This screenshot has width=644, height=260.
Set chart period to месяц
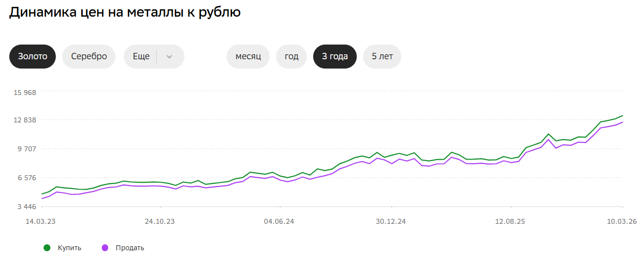[248, 56]
